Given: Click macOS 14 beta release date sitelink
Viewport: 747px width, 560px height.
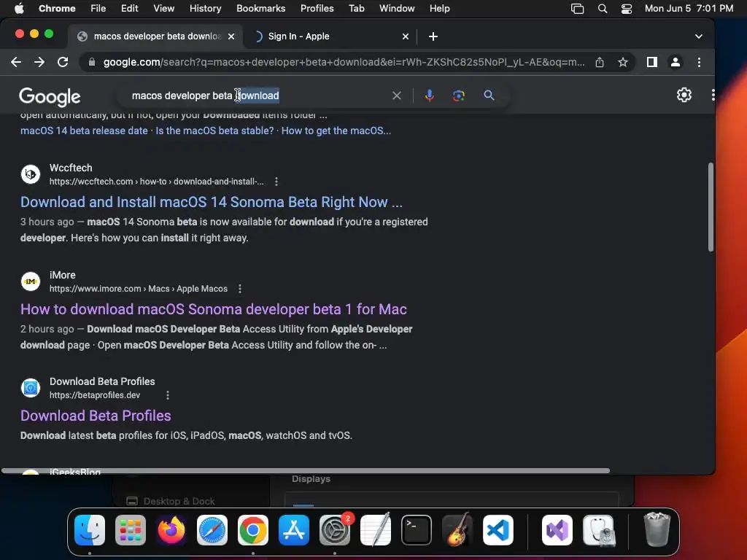Looking at the screenshot, I should pyautogui.click(x=84, y=131).
